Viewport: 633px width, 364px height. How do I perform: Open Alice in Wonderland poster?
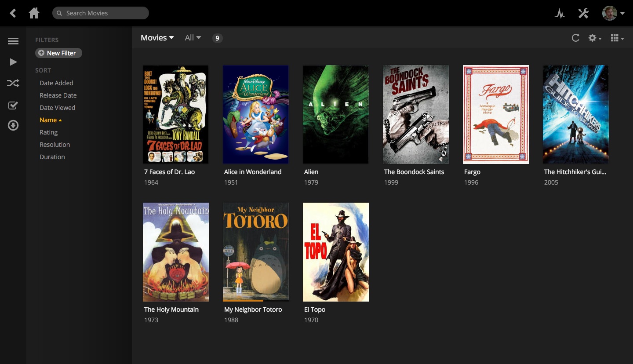point(256,114)
